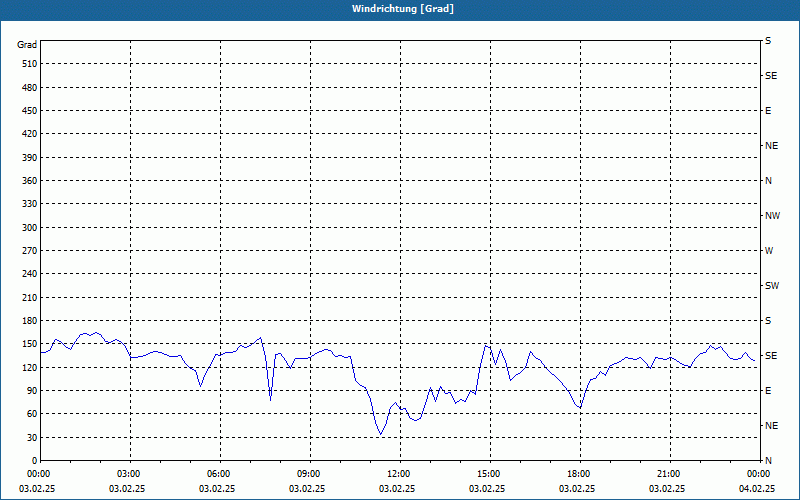
Task: Click the 300 y-axis value
Action: click(30, 228)
